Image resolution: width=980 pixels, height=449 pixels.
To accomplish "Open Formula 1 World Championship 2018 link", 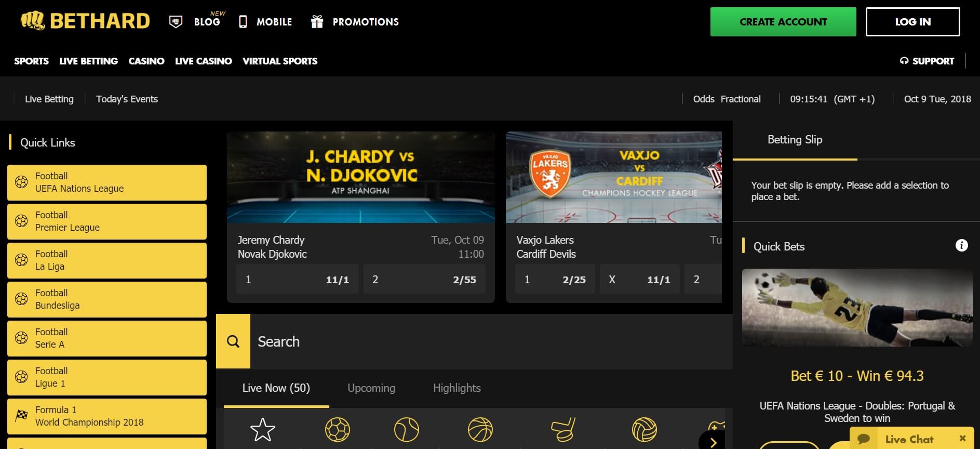I will click(107, 416).
